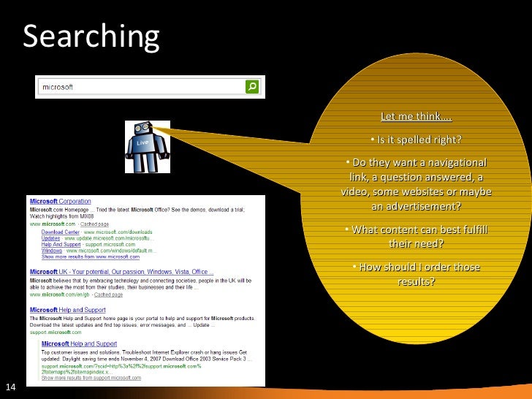Click the support.microsoft.com green URL under third result

coord(56,332)
